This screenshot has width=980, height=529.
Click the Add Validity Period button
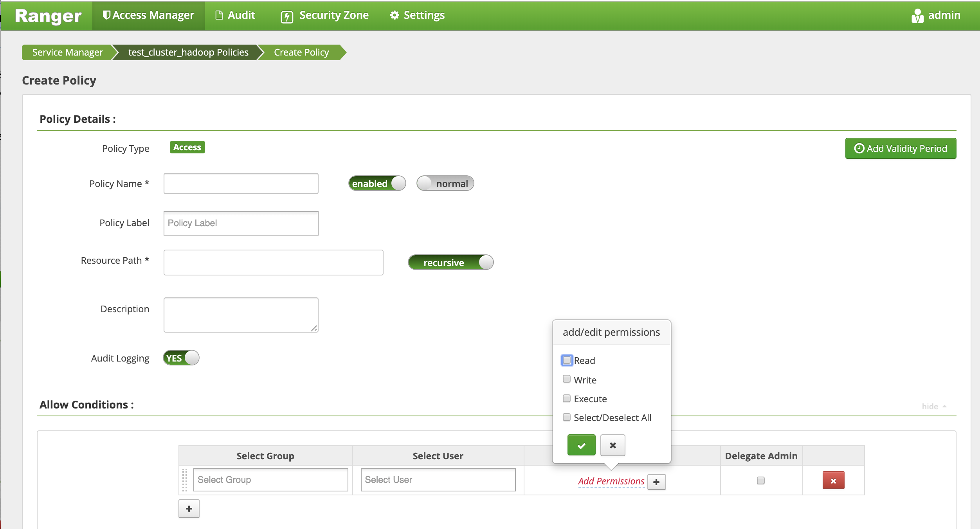point(901,148)
